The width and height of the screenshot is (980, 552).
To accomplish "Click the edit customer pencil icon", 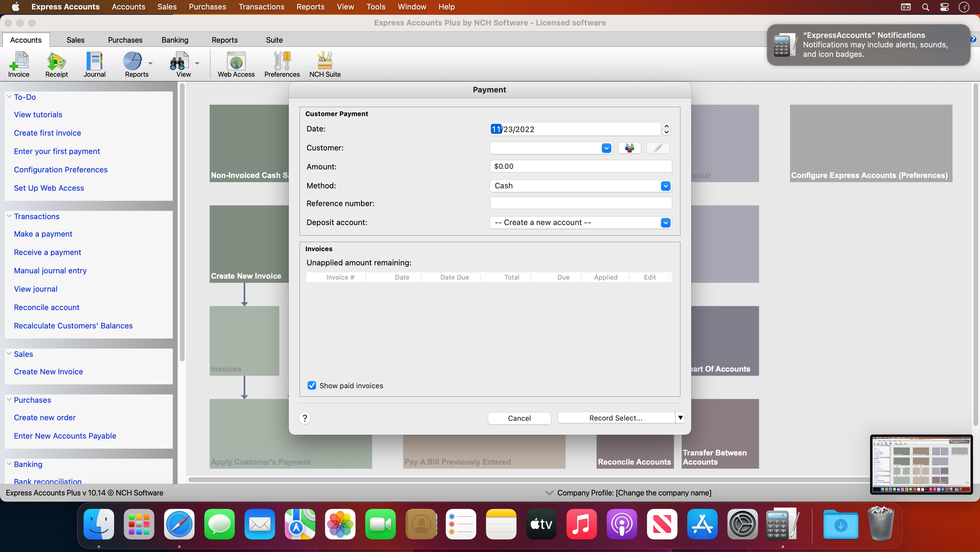I will (x=658, y=148).
